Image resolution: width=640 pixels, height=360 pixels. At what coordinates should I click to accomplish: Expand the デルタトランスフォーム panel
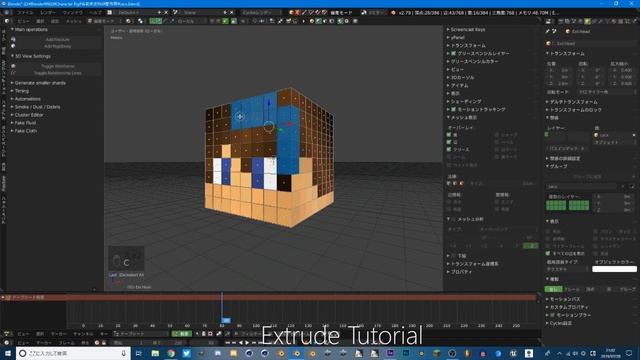click(x=573, y=102)
